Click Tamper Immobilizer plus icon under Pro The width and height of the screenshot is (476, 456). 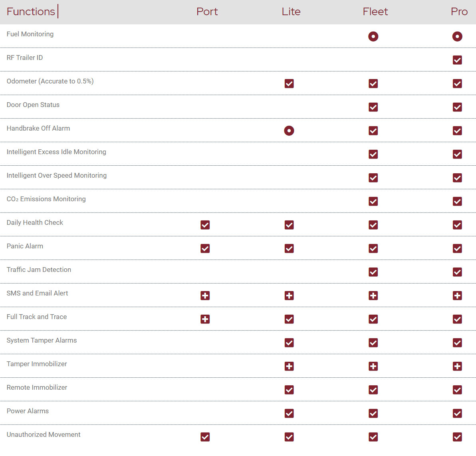457,366
